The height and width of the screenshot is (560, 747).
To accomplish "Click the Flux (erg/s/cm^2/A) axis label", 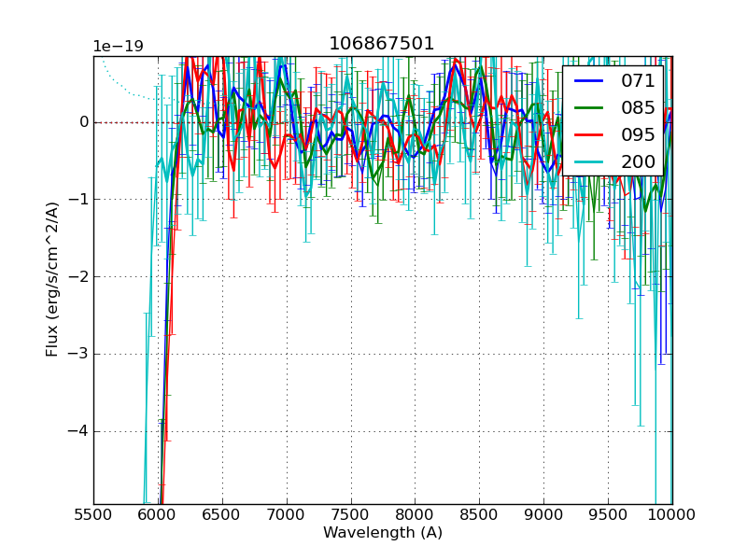I will [52, 280].
